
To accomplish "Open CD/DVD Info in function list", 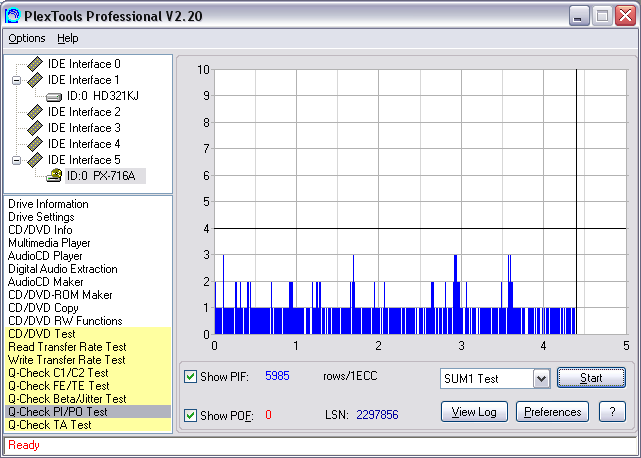I will pyautogui.click(x=40, y=230).
